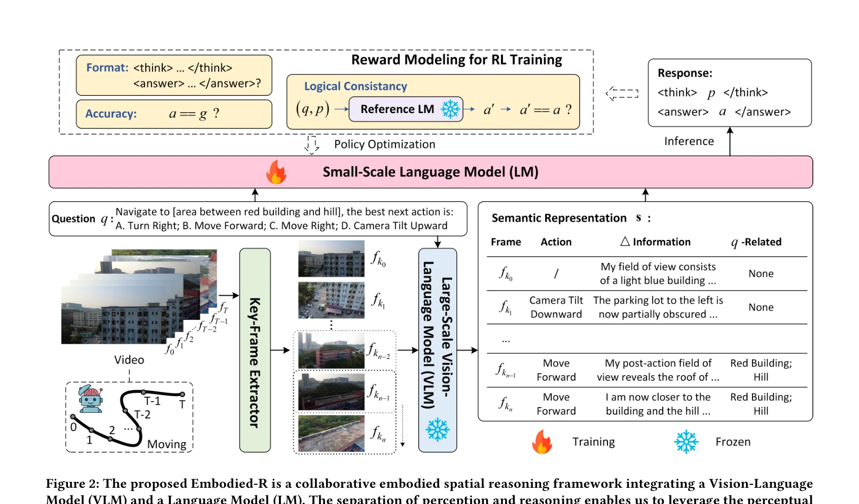Click the pink Small-Scale Language Model bar text
Screen dimensions: 859x504
click(x=431, y=172)
